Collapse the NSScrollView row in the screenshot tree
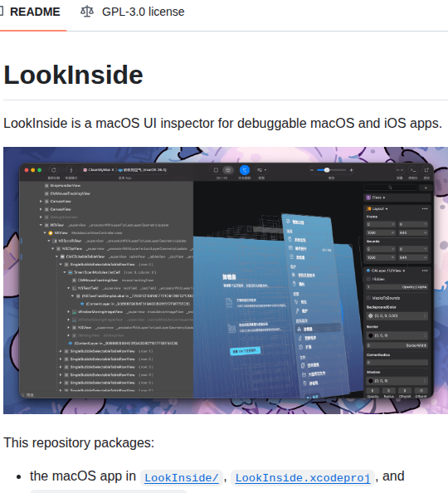 pos(49,241)
